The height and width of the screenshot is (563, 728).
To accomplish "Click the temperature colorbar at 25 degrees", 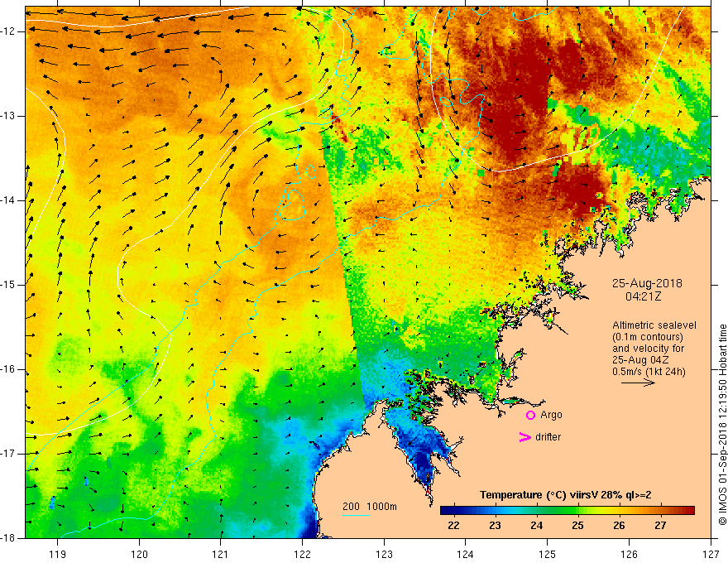I will click(577, 511).
